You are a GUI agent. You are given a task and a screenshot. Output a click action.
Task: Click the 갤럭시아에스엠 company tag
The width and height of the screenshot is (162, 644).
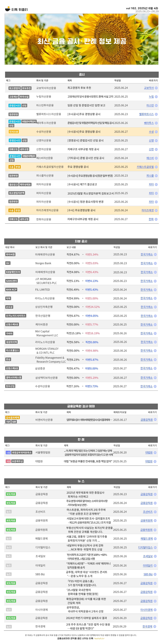[x=13, y=378]
